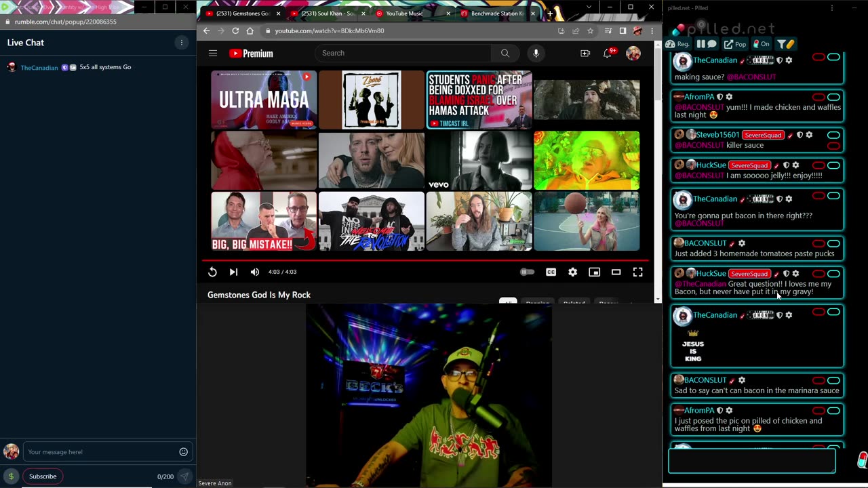Screen dimensions: 868x488
Task: Skip to next video in YouTube player
Action: (233, 272)
